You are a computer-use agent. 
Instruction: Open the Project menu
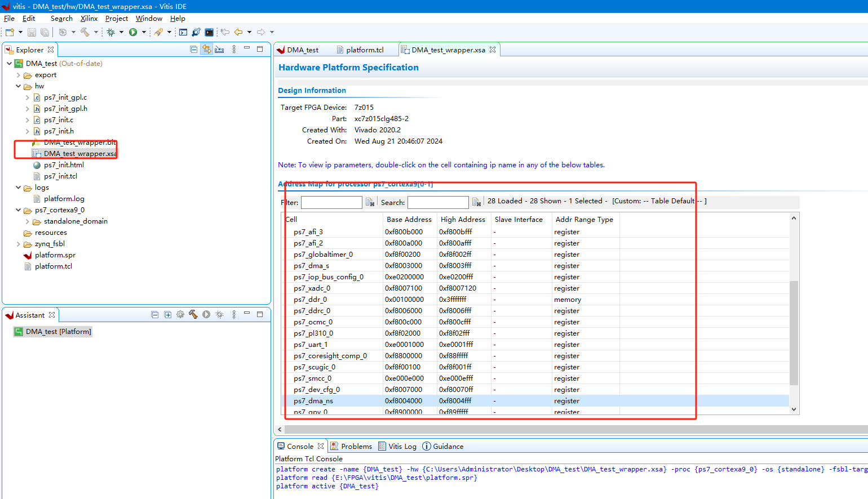tap(117, 19)
